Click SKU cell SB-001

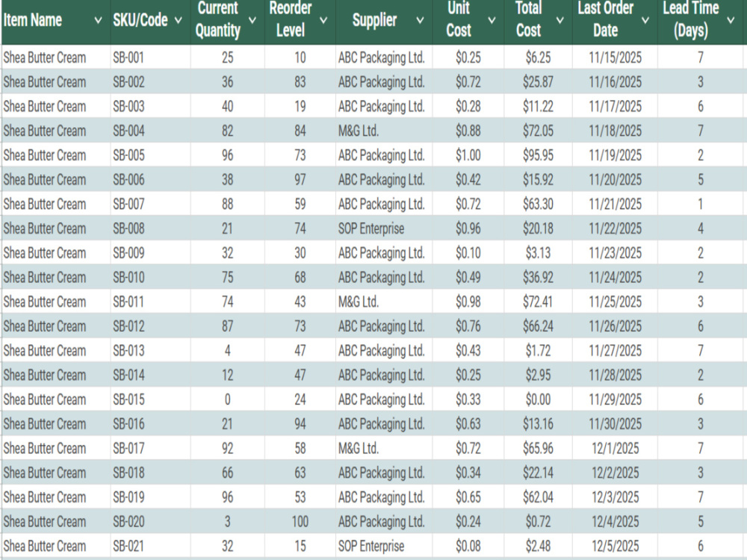coord(151,57)
